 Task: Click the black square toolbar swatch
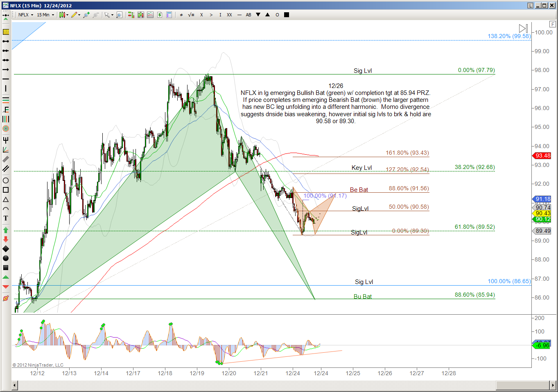287,15
